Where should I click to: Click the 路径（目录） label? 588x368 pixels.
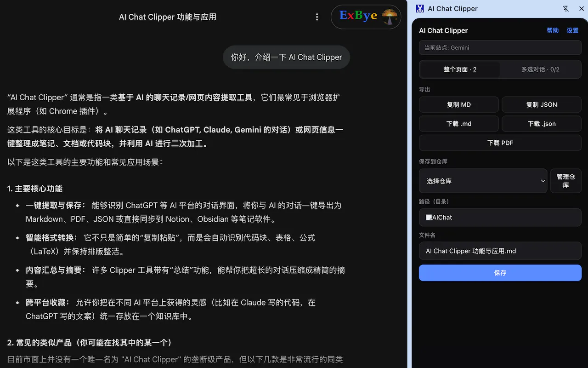434,201
